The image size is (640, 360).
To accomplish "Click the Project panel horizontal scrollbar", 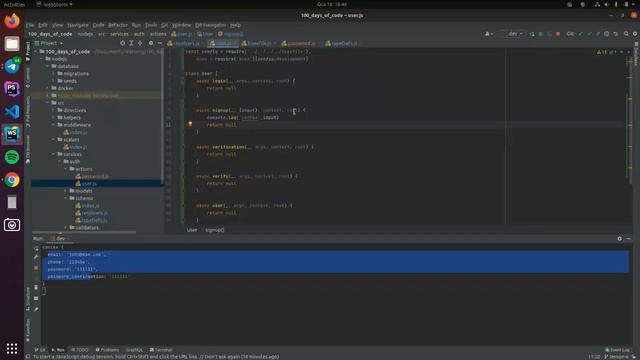I will point(84,232).
